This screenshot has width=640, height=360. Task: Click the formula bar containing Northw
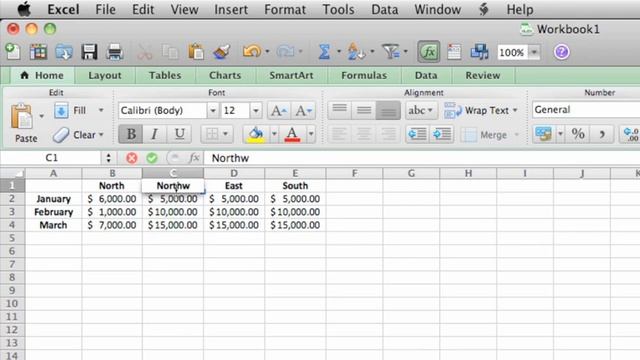click(422, 158)
